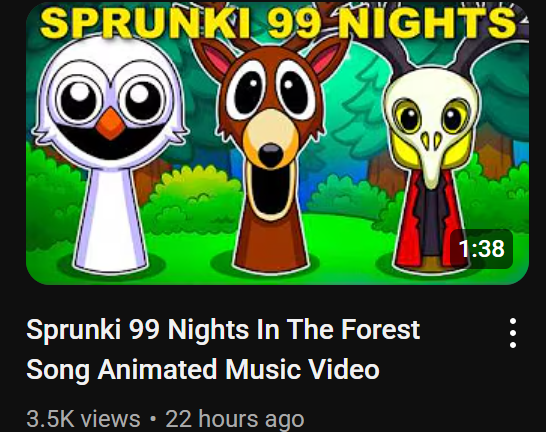Open the three-dot more actions menu
This screenshot has width=546, height=432.
click(513, 333)
